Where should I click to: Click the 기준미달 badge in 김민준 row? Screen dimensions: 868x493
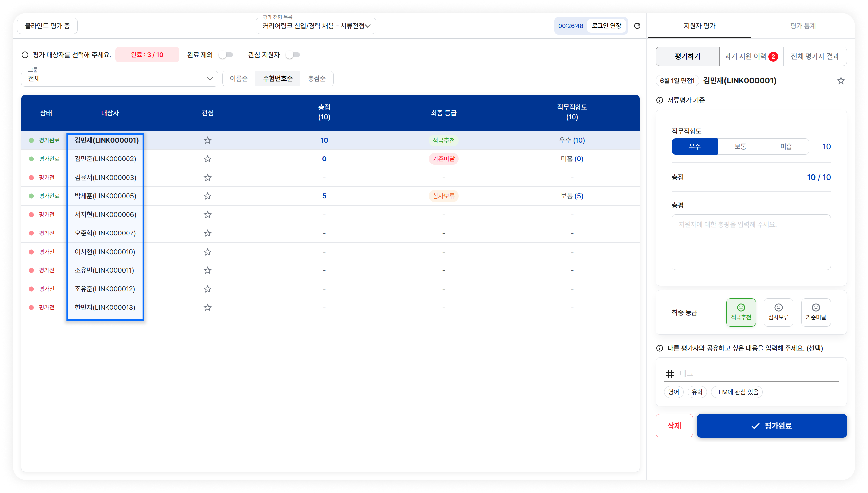443,159
